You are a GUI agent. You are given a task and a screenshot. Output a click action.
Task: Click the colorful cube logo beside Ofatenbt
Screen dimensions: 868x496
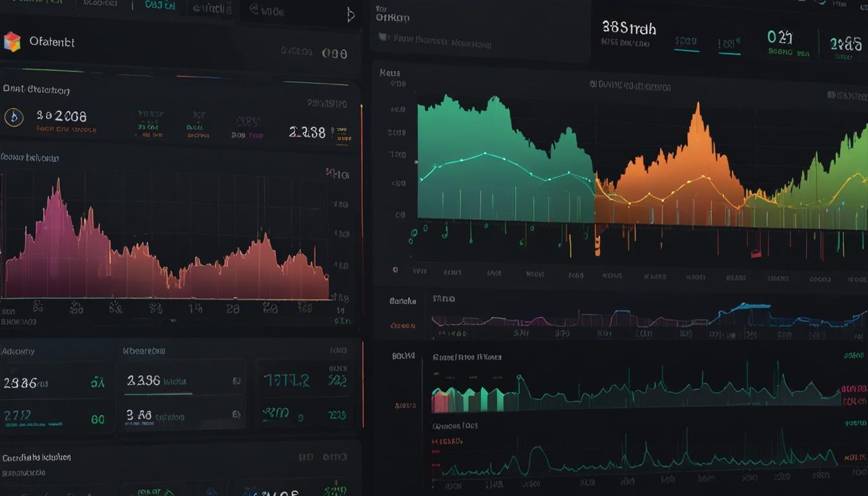click(12, 42)
